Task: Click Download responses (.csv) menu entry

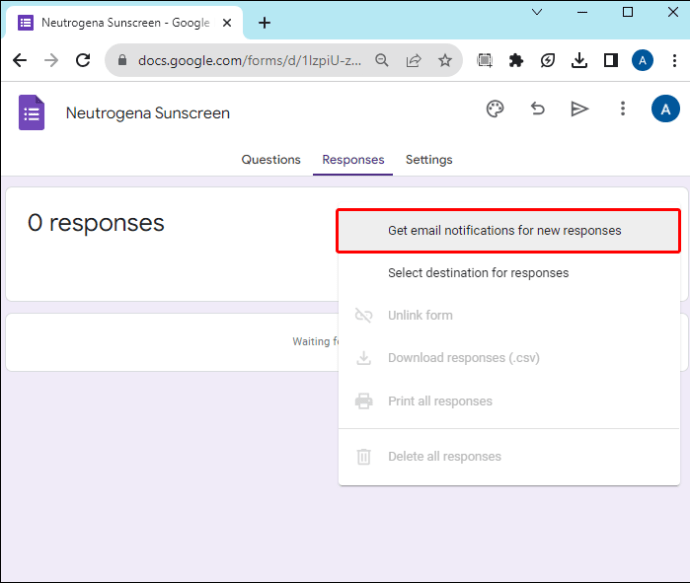Action: click(509, 358)
